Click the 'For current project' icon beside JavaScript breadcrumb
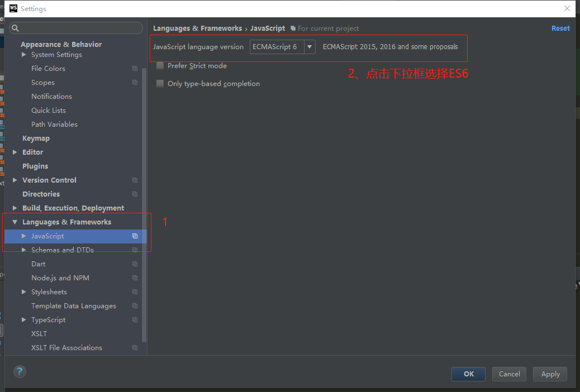Image resolution: width=580 pixels, height=392 pixels. point(293,28)
